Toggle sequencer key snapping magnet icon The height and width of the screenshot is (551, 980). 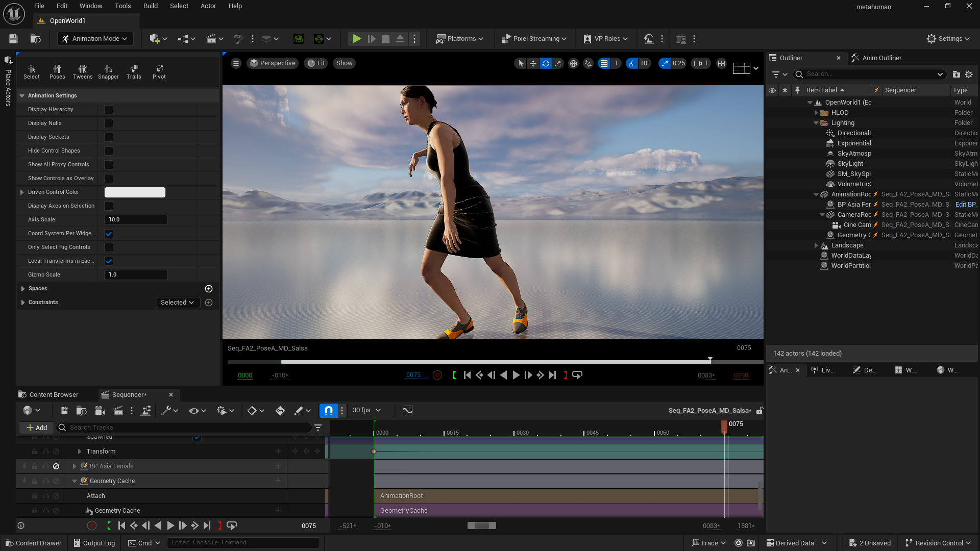point(329,410)
